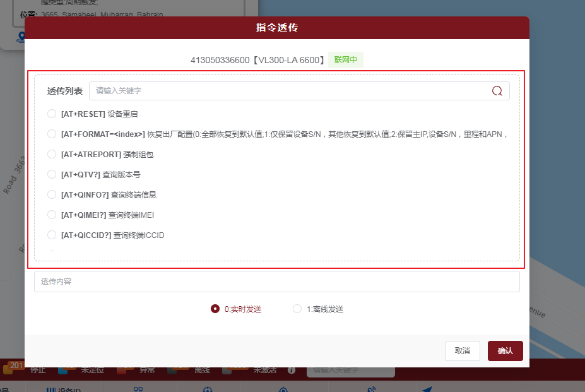585x392 pixels.
Task: Focus the 请输入关键字 search field in 透传列表
Action: 290,91
